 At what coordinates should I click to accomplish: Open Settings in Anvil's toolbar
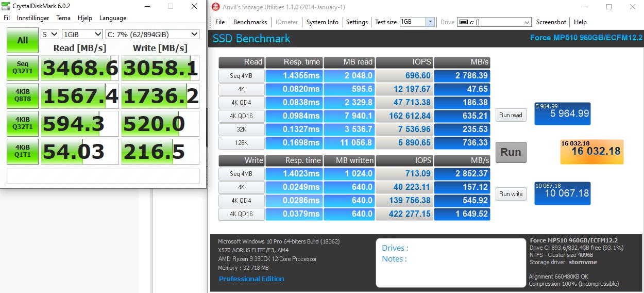click(357, 22)
